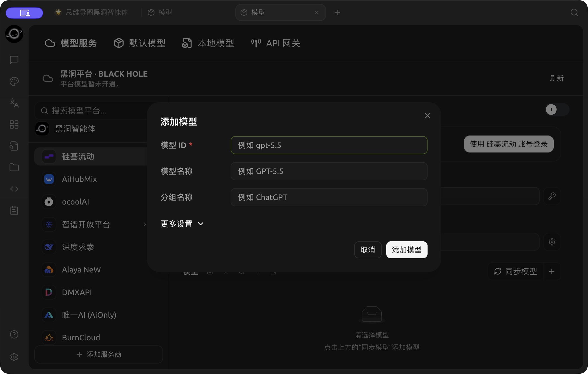The height and width of the screenshot is (374, 588).
Task: Open the apps grid icon in sidebar
Action: tap(14, 124)
